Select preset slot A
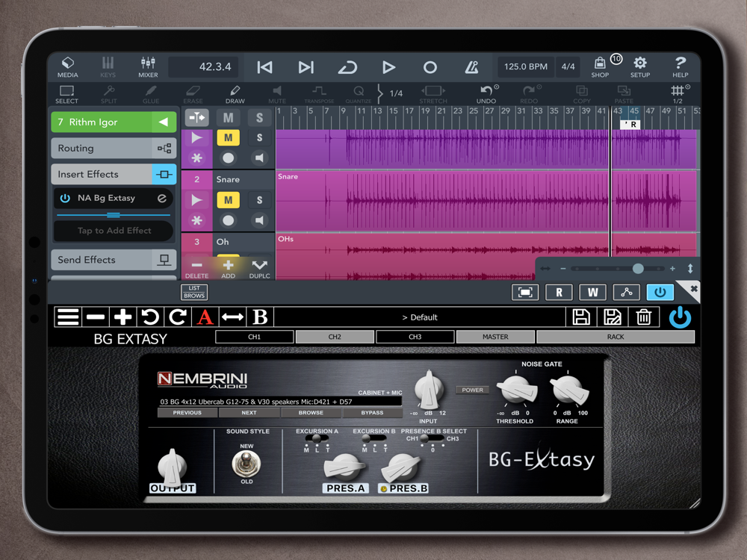Viewport: 747px width, 560px height. (205, 317)
